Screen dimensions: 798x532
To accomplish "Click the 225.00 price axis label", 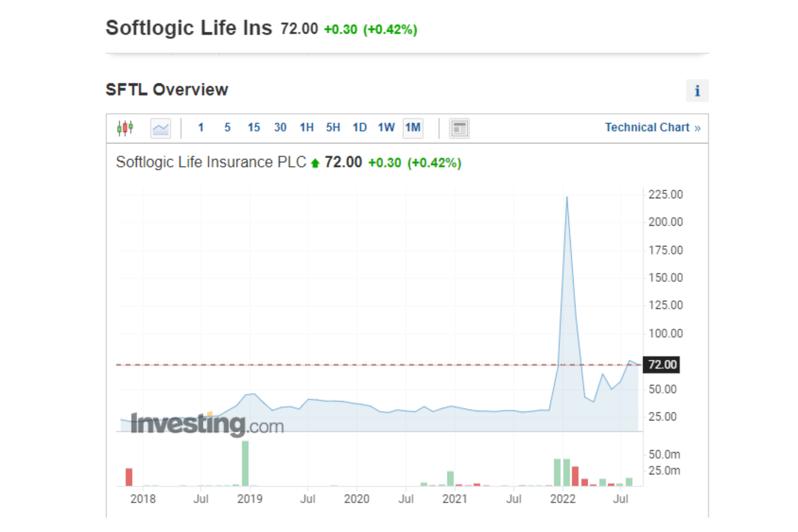I will coord(666,195).
